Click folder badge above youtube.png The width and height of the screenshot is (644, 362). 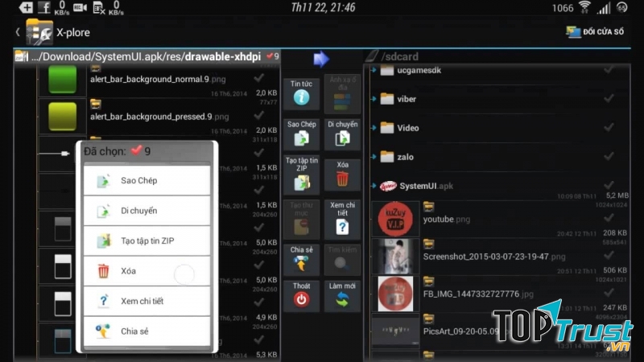click(428, 207)
